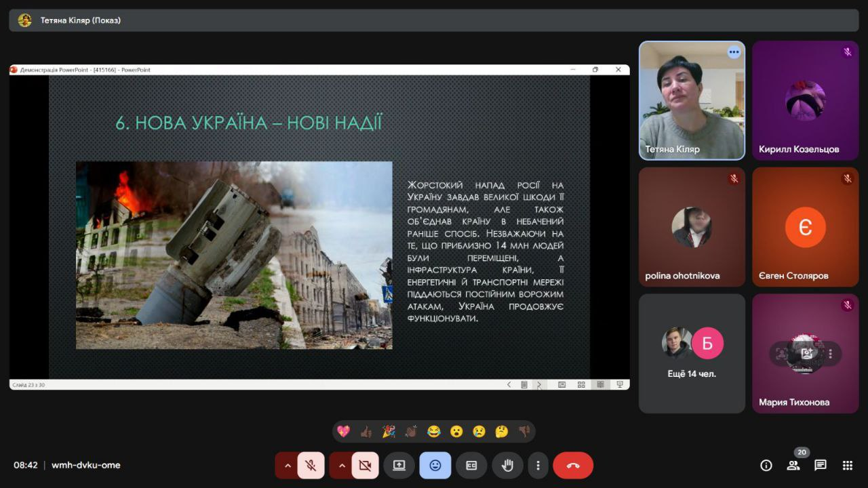
Task: Open the activities grid icon
Action: pos(848,465)
